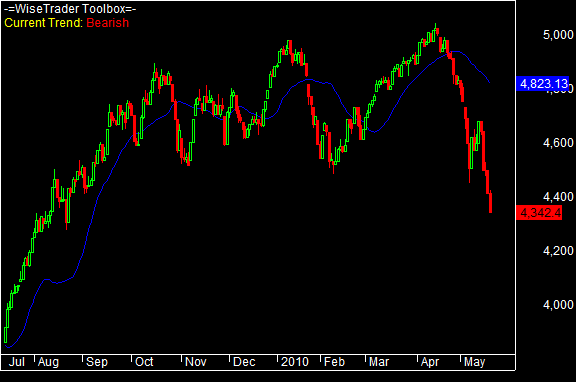Click the Dec label on time axis
Image resolution: width=576 pixels, height=382 pixels.
point(244,362)
